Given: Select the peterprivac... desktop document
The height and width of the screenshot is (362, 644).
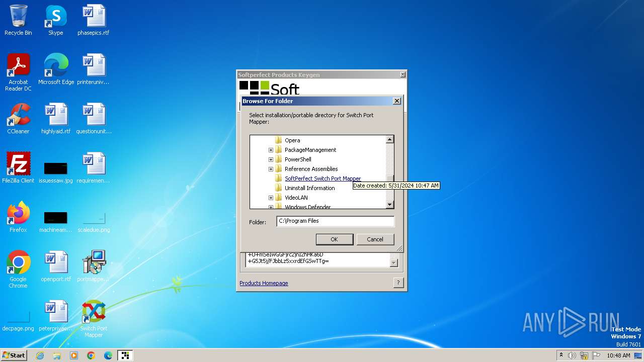Looking at the screenshot, I should (x=56, y=316).
